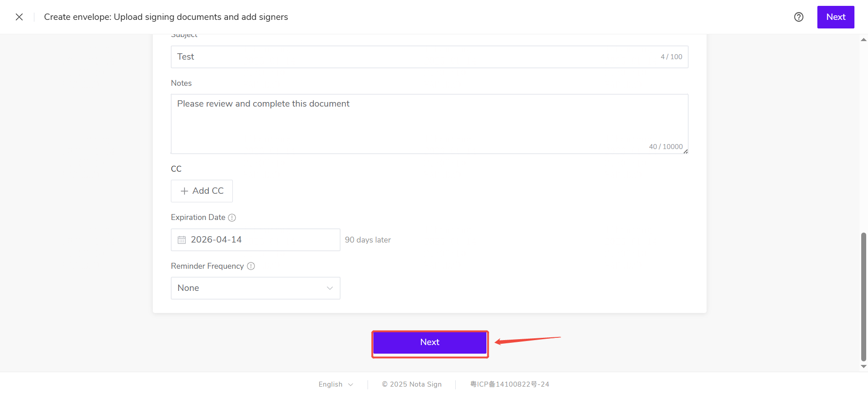
Task: Open help via the question mark icon
Action: (798, 17)
